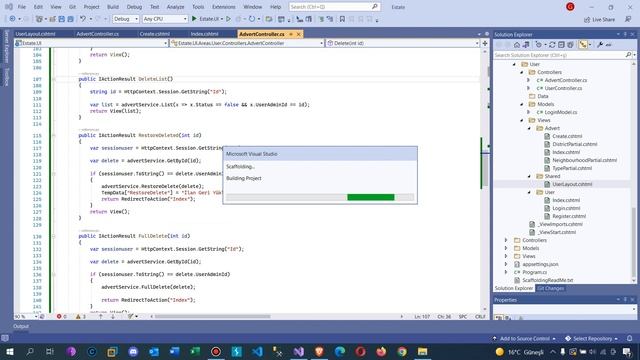640x360 pixels.
Task: Switch to the UserLayout.cshtml editor tab
Action: [x=35, y=34]
